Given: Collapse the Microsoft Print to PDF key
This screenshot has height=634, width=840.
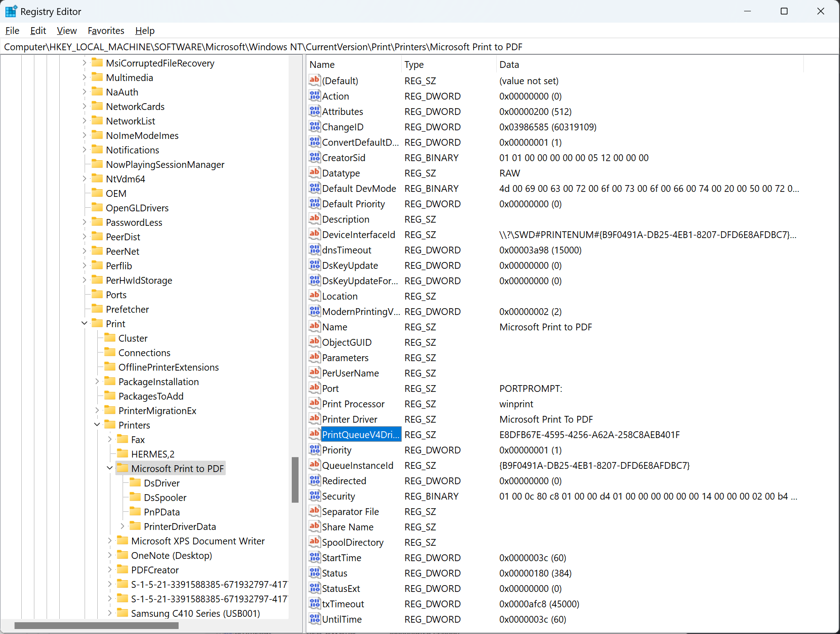Looking at the screenshot, I should click(110, 468).
